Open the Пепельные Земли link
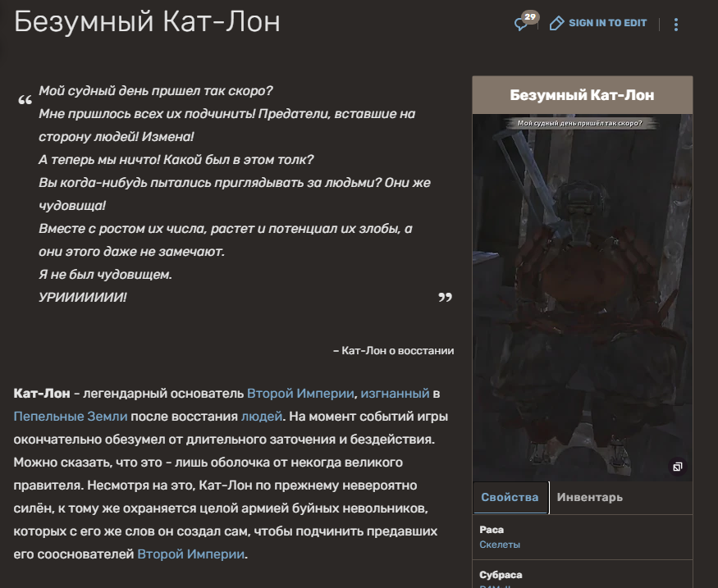The width and height of the screenshot is (718, 588). [x=71, y=417]
